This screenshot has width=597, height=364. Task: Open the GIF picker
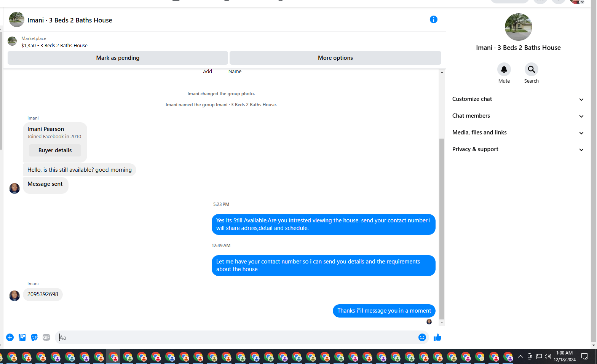pyautogui.click(x=46, y=337)
